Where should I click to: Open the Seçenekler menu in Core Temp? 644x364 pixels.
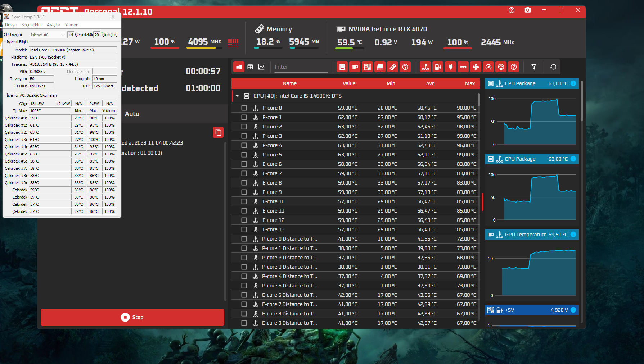[x=32, y=25]
